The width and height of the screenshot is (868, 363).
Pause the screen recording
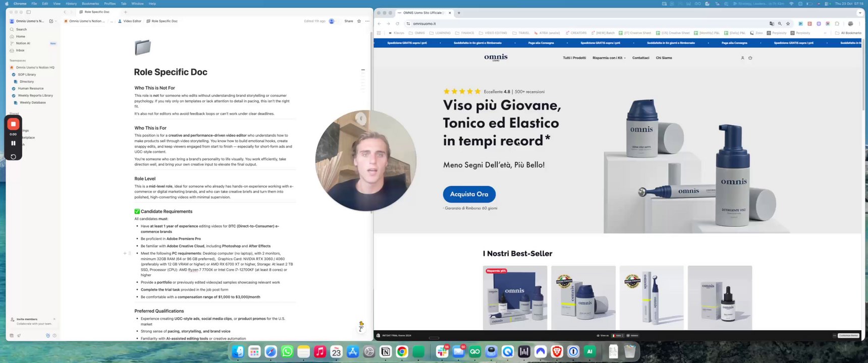[13, 143]
